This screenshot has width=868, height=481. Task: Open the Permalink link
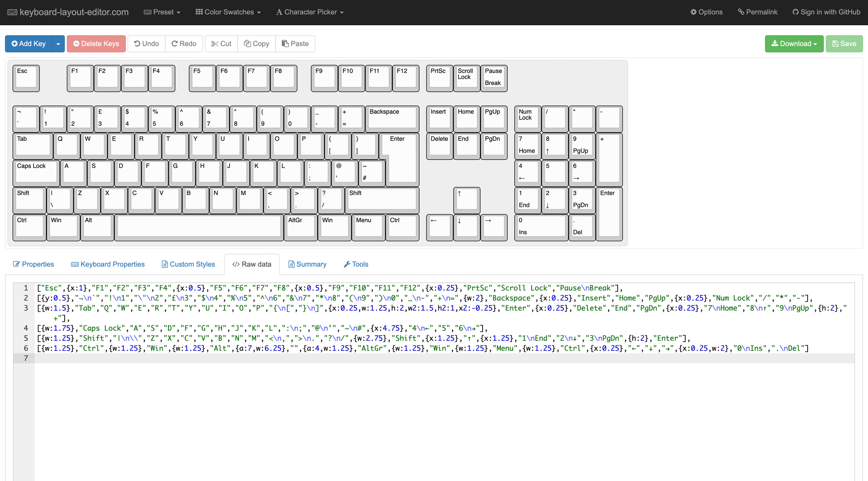tap(757, 12)
